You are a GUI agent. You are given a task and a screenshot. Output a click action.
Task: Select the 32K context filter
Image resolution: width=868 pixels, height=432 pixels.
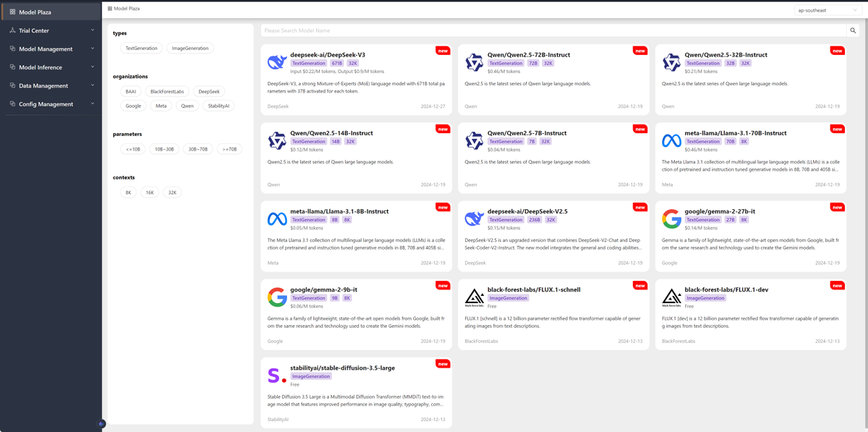[171, 192]
